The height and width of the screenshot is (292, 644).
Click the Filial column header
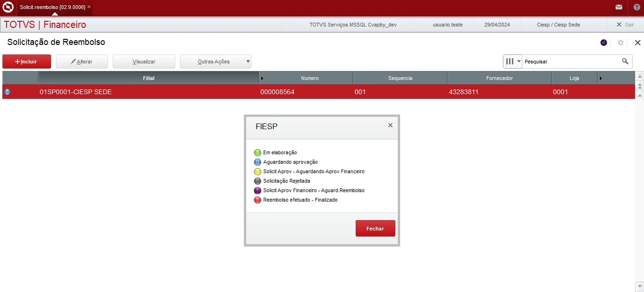click(x=149, y=78)
